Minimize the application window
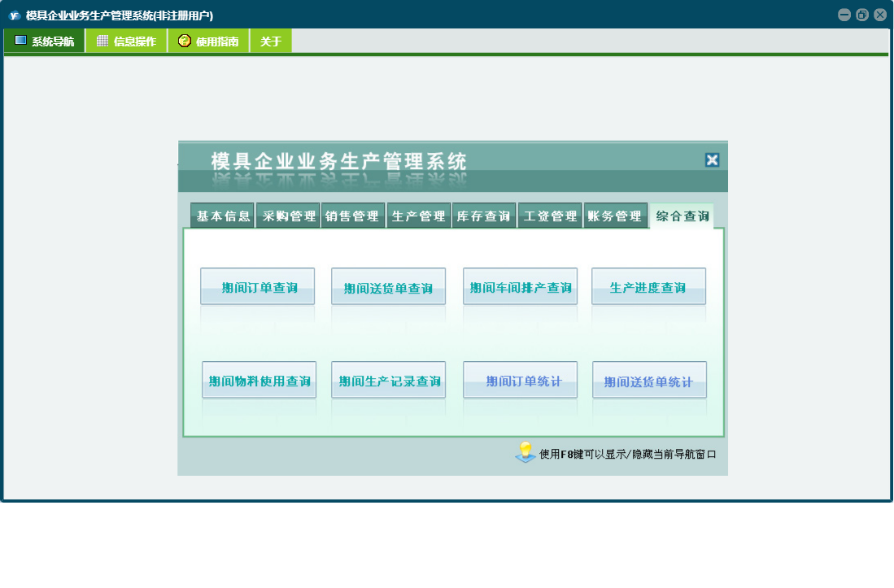This screenshot has height=588, width=894. click(x=844, y=15)
